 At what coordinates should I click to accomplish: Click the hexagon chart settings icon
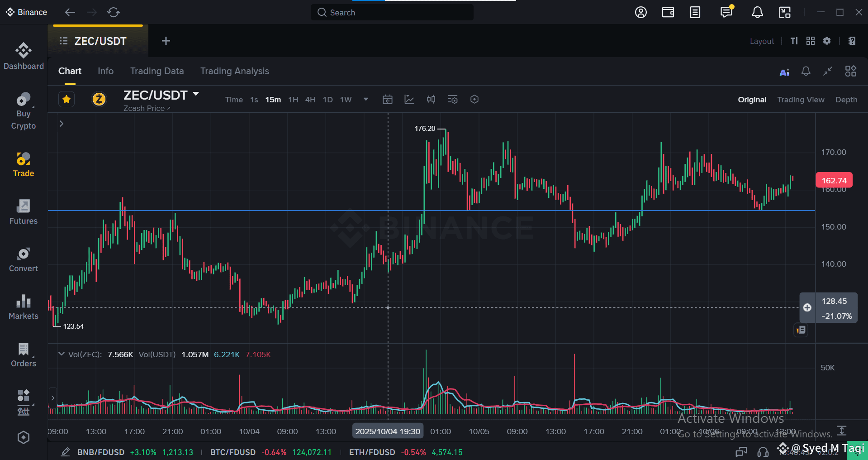click(x=474, y=99)
